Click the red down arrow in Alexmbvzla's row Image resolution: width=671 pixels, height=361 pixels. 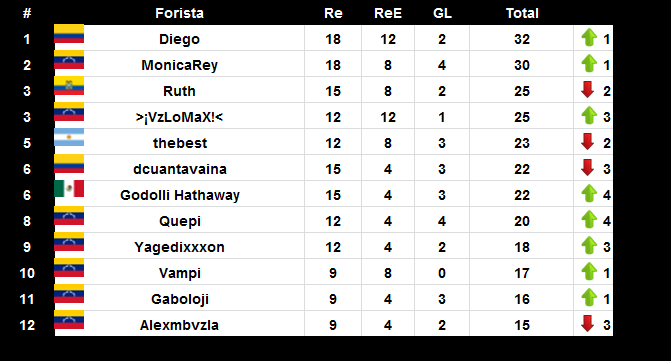click(x=588, y=323)
